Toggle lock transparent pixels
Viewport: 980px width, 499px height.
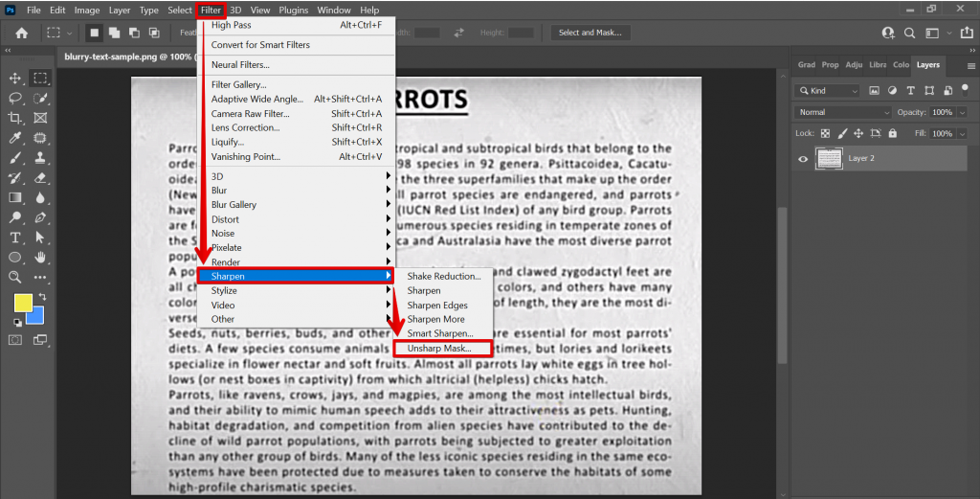825,133
